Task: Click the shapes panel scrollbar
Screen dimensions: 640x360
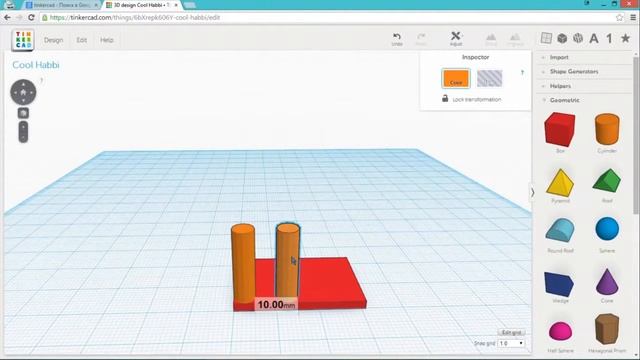Action: (x=636, y=135)
